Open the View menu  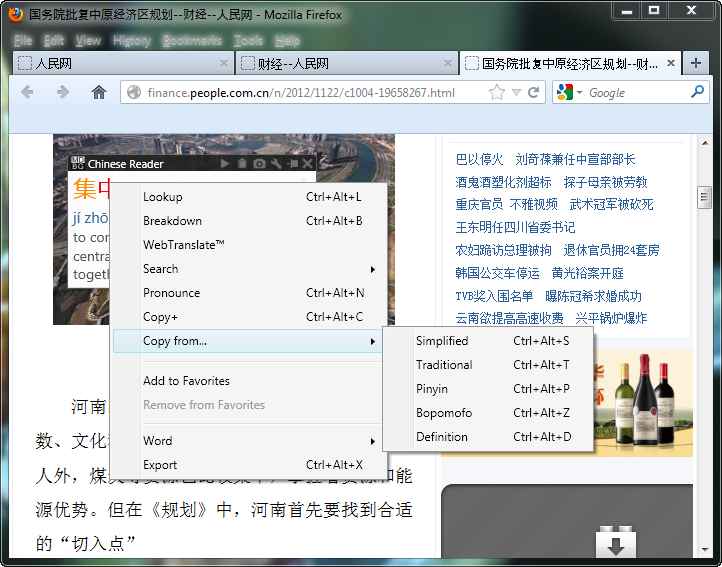point(88,41)
